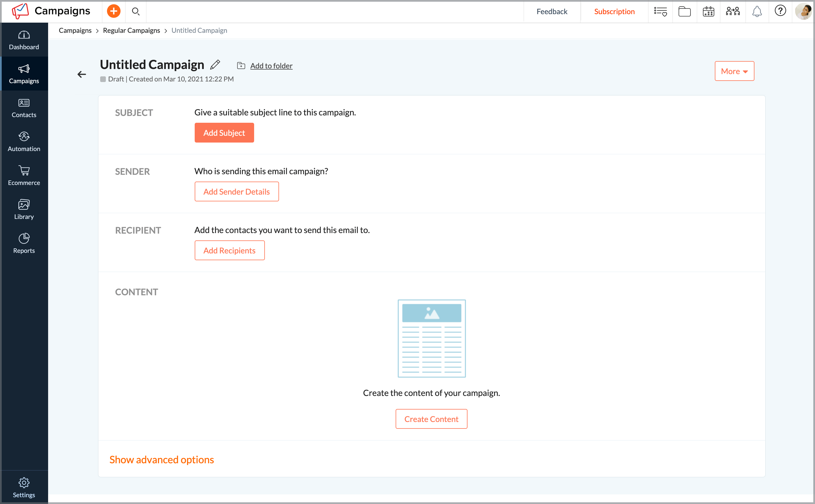Open Add to folder link

271,65
